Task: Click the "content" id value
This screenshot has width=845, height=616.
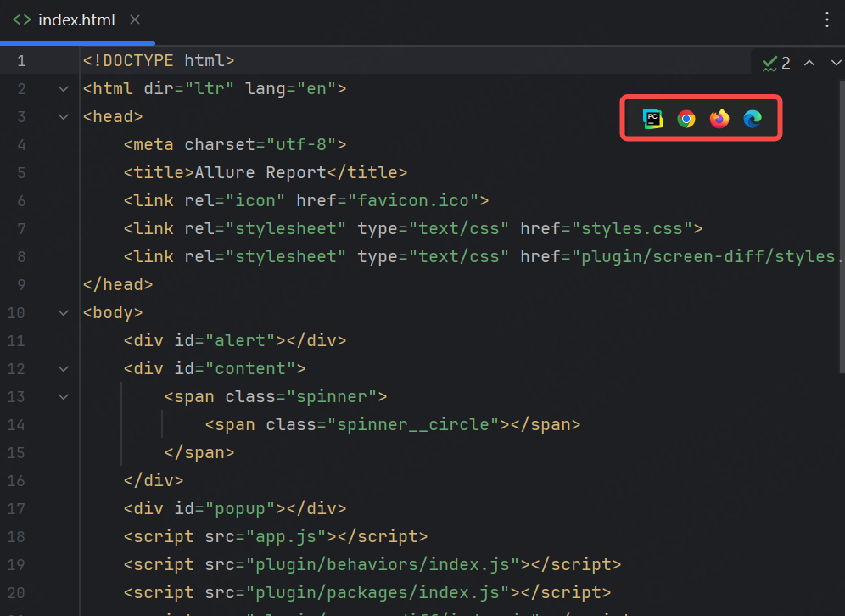Action: (x=250, y=369)
